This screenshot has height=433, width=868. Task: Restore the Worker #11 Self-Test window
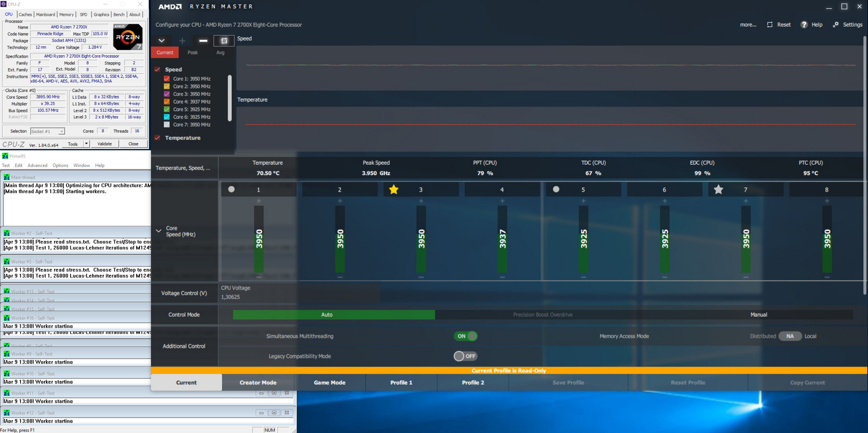pos(274,393)
